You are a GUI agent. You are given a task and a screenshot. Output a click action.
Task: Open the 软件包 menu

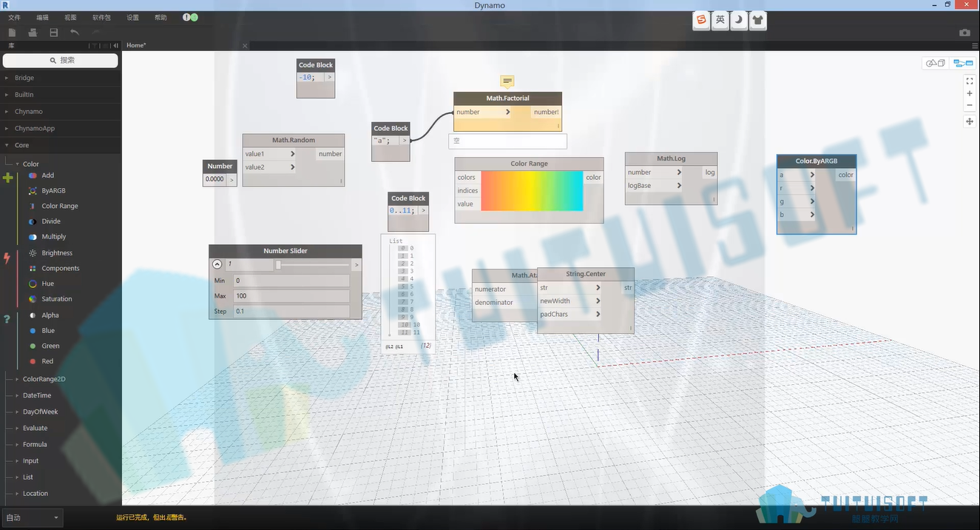click(x=101, y=17)
